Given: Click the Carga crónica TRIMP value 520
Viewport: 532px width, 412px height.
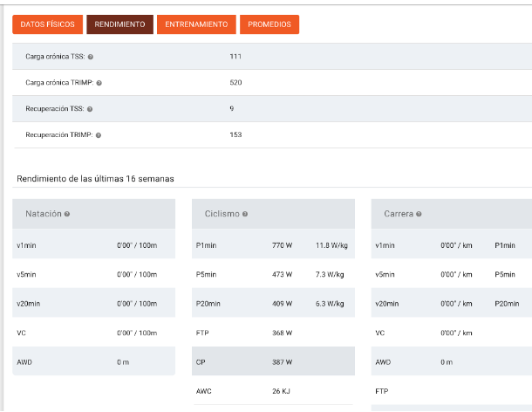Looking at the screenshot, I should click(x=235, y=83).
